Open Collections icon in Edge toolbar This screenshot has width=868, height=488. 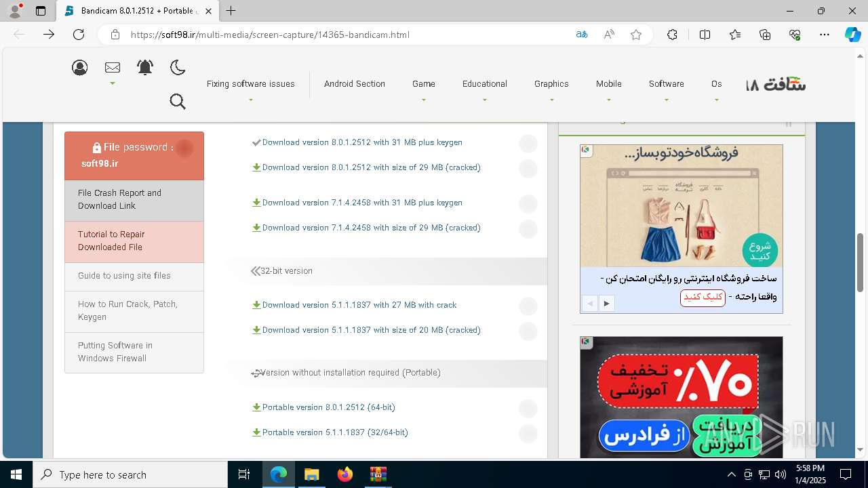coord(765,35)
